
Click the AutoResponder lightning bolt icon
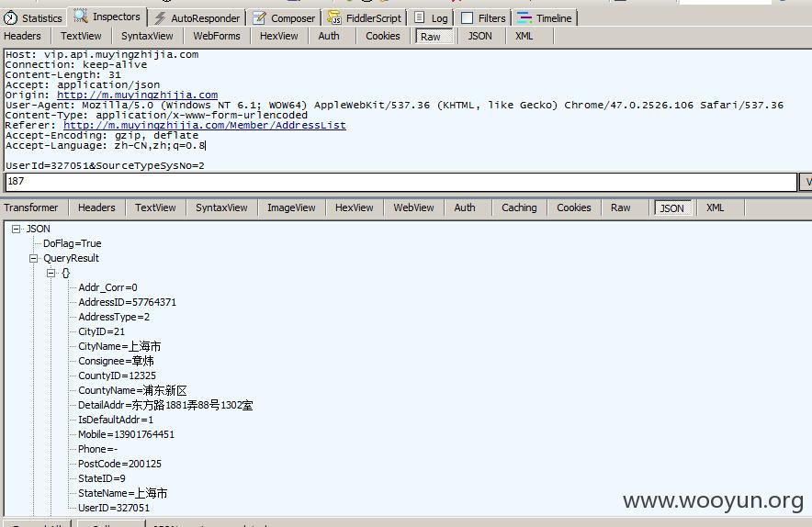[x=160, y=18]
